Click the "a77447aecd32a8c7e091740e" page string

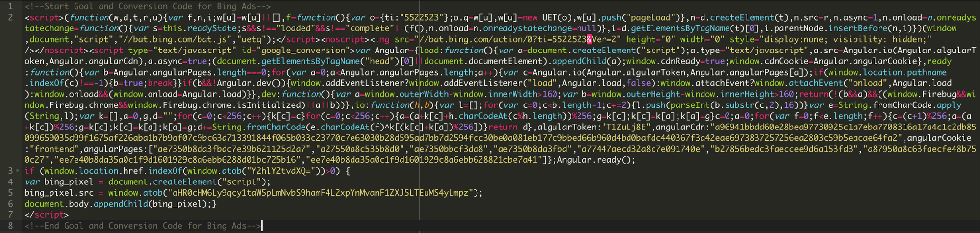[641, 149]
